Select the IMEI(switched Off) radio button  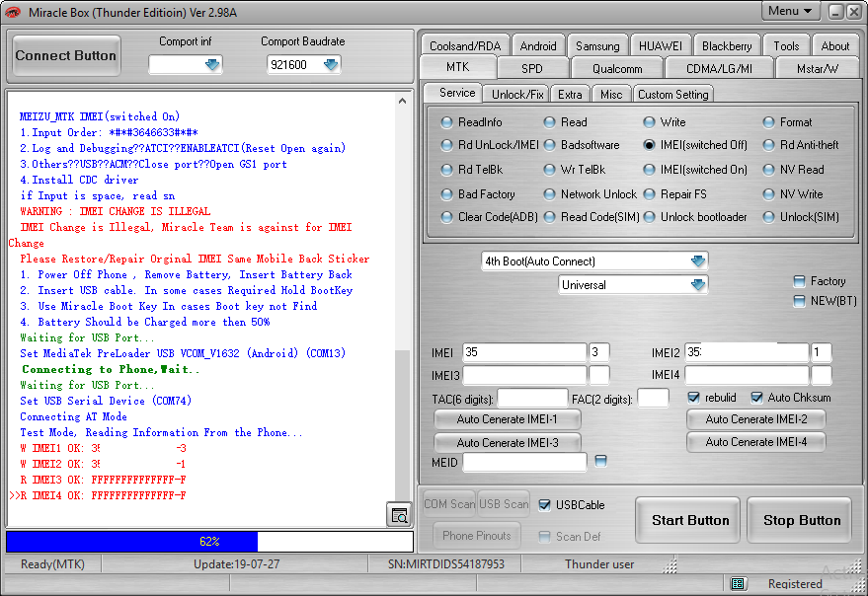tap(649, 145)
